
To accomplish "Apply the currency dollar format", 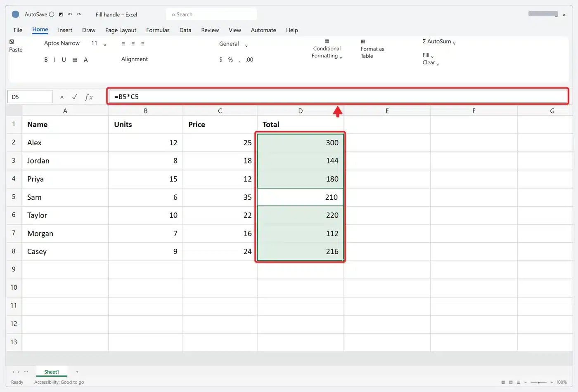I will [x=221, y=60].
